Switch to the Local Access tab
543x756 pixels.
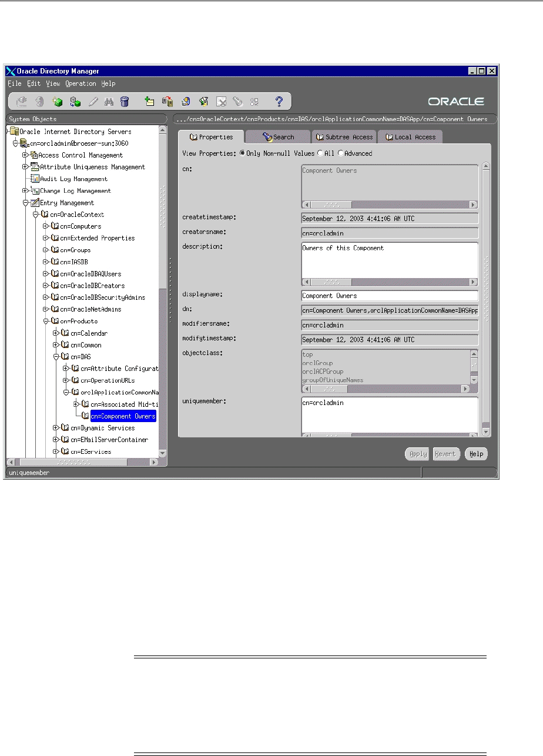410,137
